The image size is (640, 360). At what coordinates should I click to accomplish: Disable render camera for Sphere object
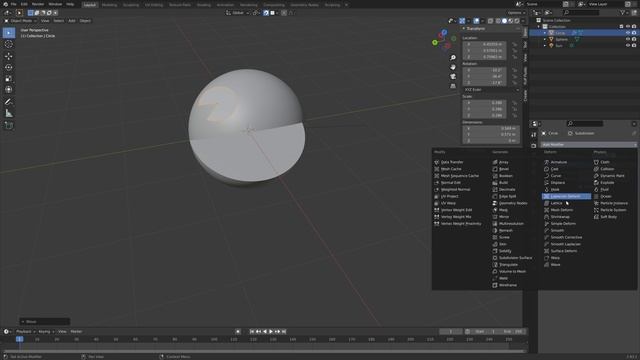pyautogui.click(x=634, y=39)
